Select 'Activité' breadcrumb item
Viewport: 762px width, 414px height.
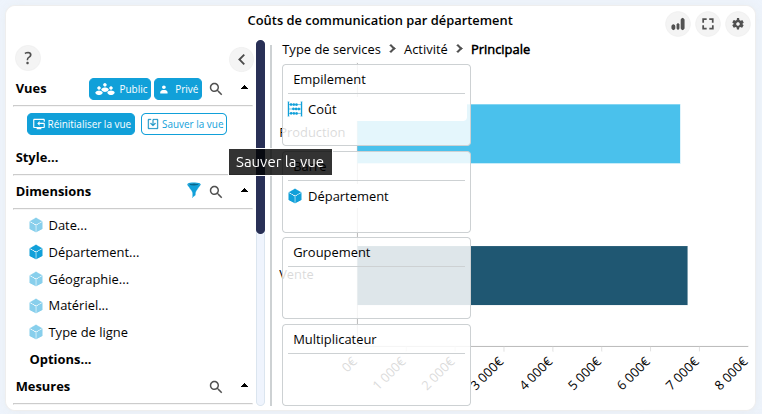(425, 49)
